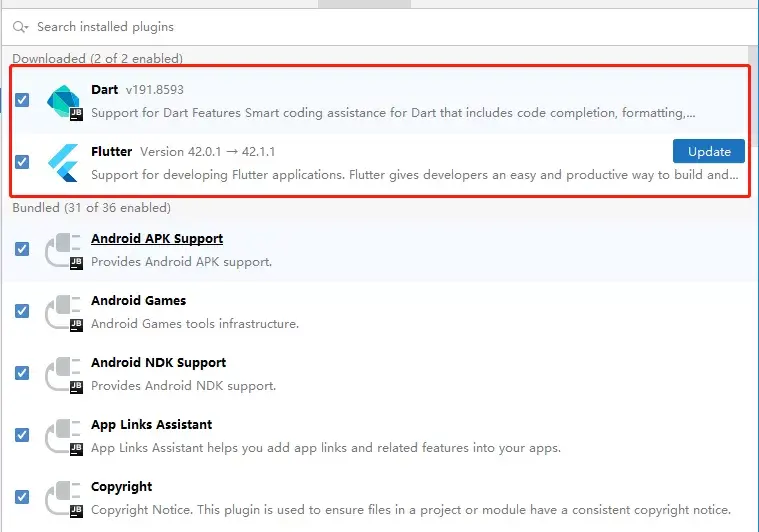Image resolution: width=759 pixels, height=532 pixels.
Task: Focus the Search installed plugins field
Action: pyautogui.click(x=300, y=26)
